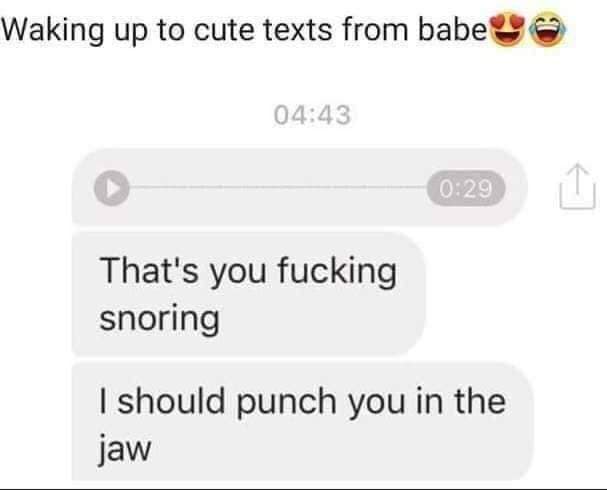Click the word "Waking" at the caption start
The width and height of the screenshot is (607, 490).
point(52,31)
